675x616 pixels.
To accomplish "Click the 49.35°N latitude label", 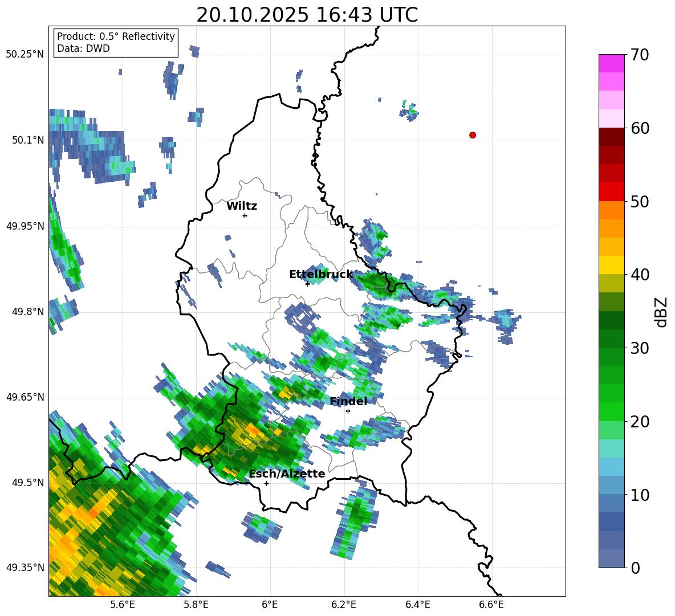I will (25, 568).
